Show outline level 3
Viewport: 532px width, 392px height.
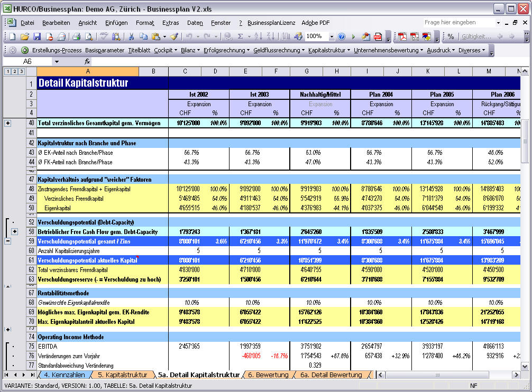21,71
